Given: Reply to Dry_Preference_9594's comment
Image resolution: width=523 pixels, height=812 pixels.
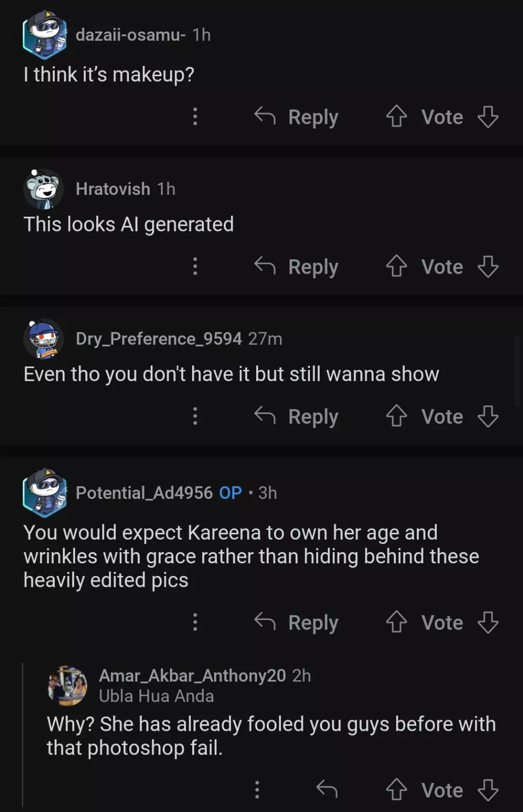Looking at the screenshot, I should pos(297,416).
